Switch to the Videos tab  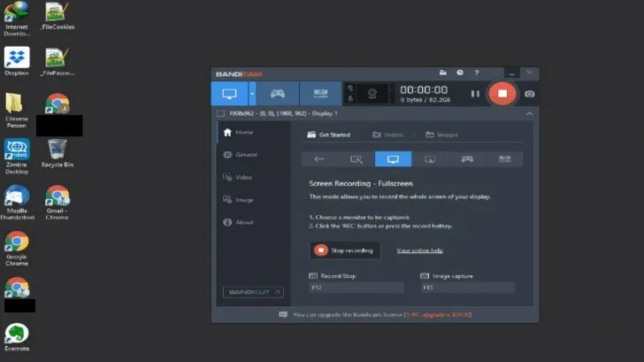pyautogui.click(x=387, y=135)
